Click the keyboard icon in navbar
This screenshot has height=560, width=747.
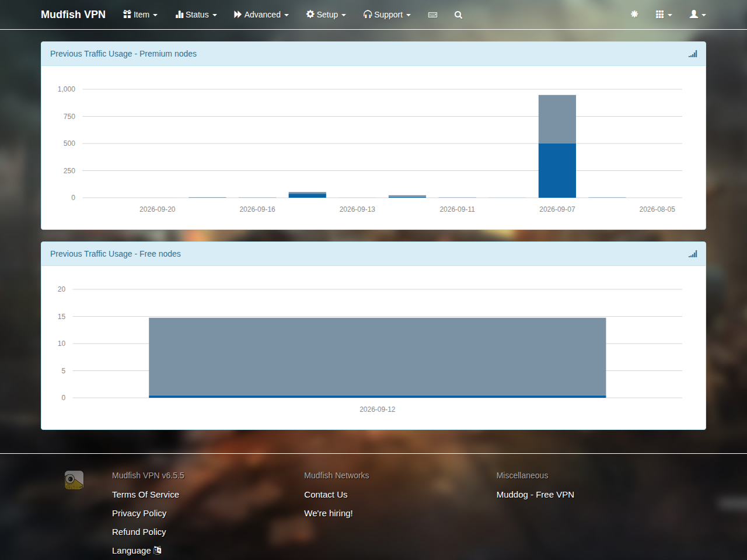pyautogui.click(x=432, y=15)
